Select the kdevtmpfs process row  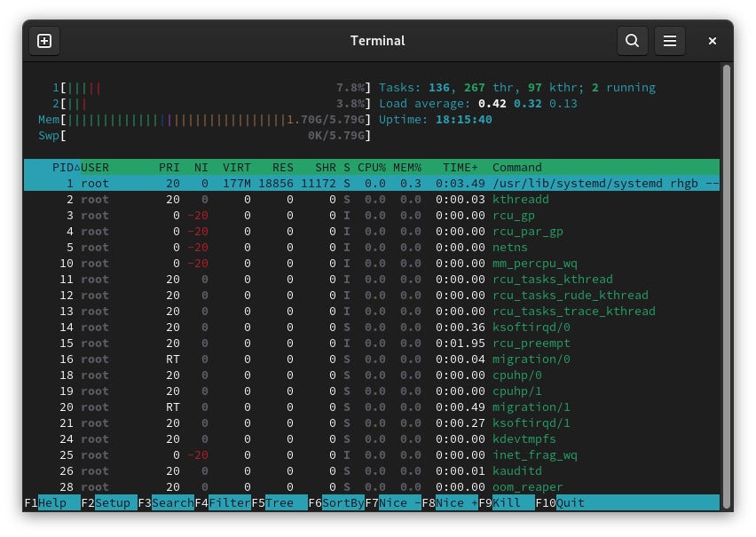click(x=372, y=438)
